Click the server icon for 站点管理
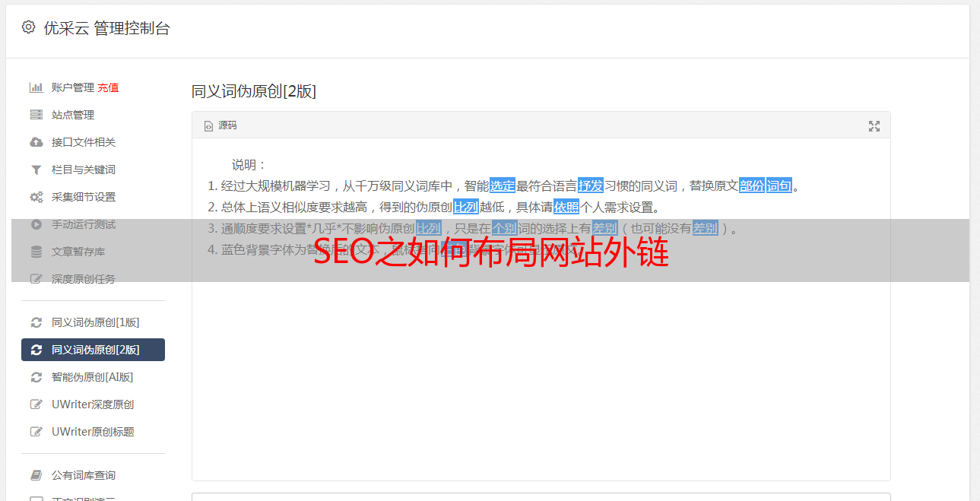This screenshot has height=501, width=980. tap(36, 115)
